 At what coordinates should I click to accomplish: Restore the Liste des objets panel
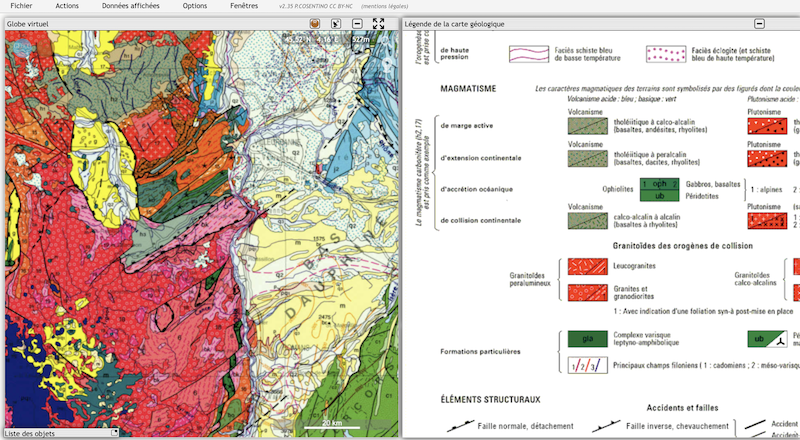pyautogui.click(x=114, y=433)
